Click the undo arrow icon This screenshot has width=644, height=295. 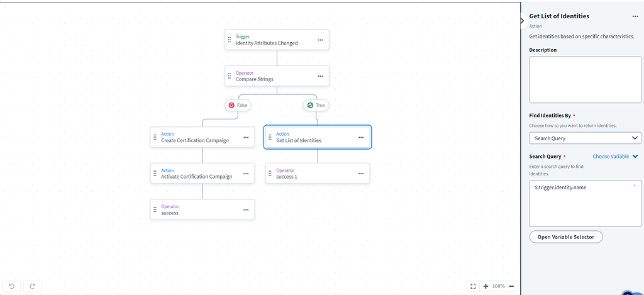pos(11,286)
